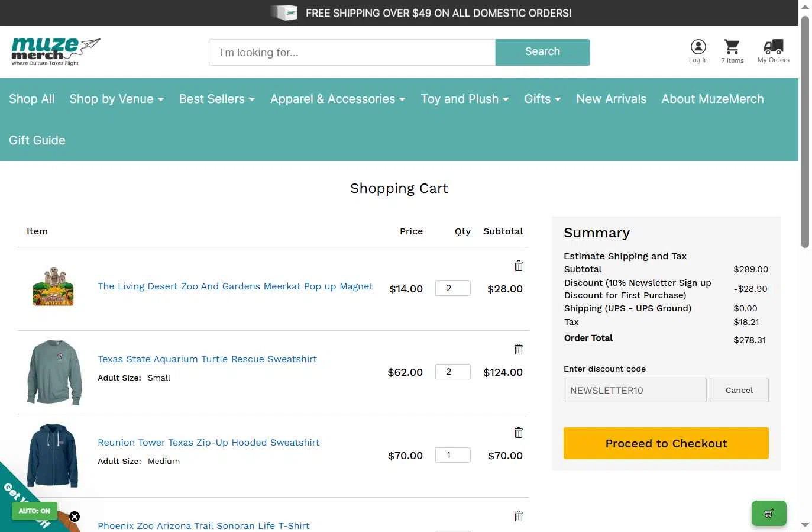The width and height of the screenshot is (812, 532).
Task: Click the $124.00 sweatshirt subtotal
Action: pyautogui.click(x=503, y=372)
